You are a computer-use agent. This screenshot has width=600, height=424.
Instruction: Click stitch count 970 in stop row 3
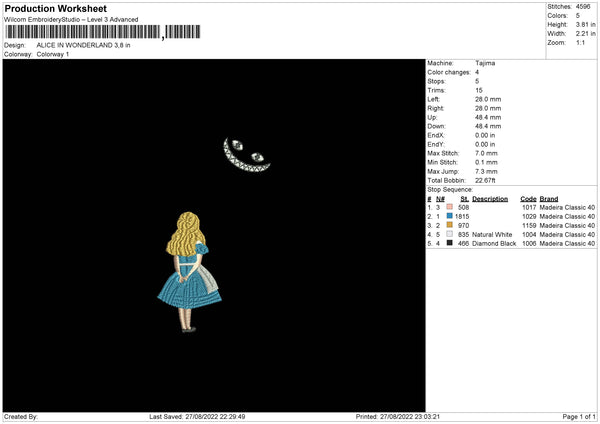(463, 225)
